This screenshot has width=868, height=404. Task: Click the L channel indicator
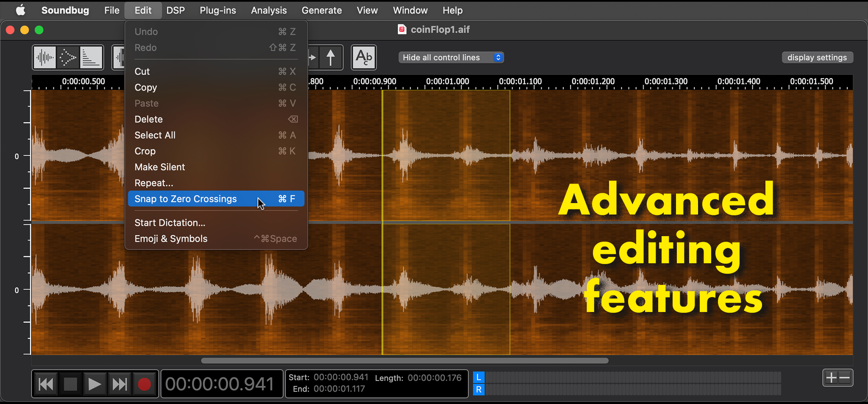click(x=479, y=377)
